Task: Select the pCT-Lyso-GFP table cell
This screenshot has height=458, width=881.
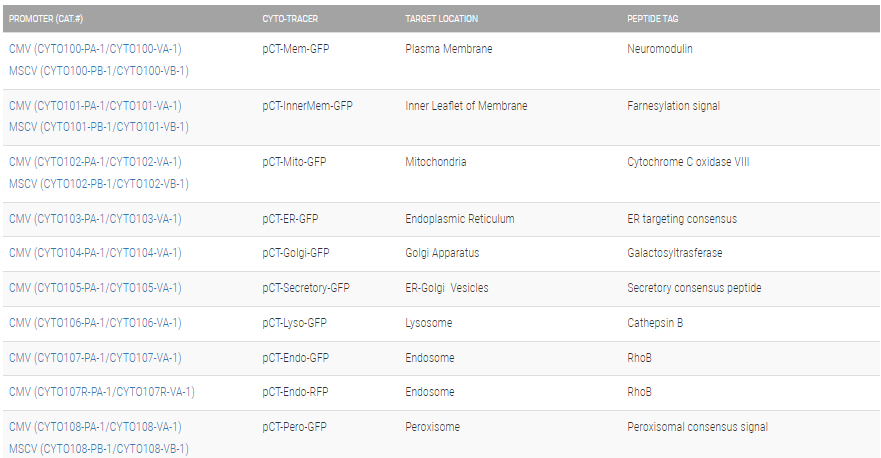Action: pyautogui.click(x=296, y=323)
